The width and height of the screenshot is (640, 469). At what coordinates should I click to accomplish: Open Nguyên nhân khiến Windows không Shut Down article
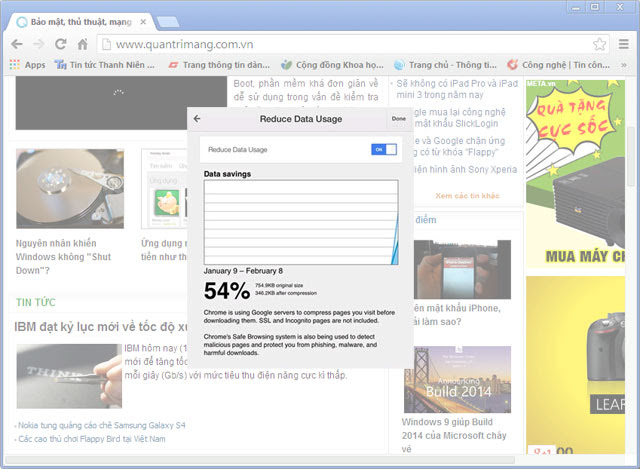[63, 257]
